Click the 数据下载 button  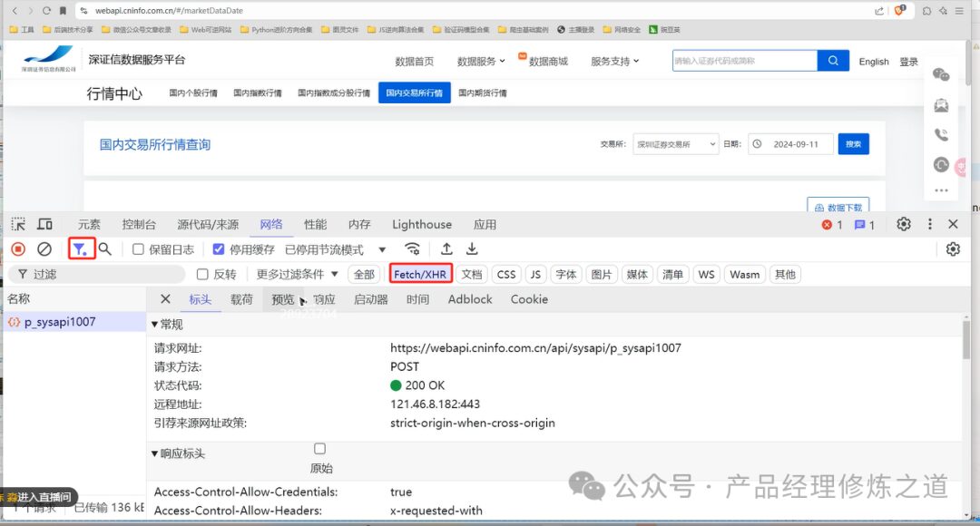click(838, 207)
